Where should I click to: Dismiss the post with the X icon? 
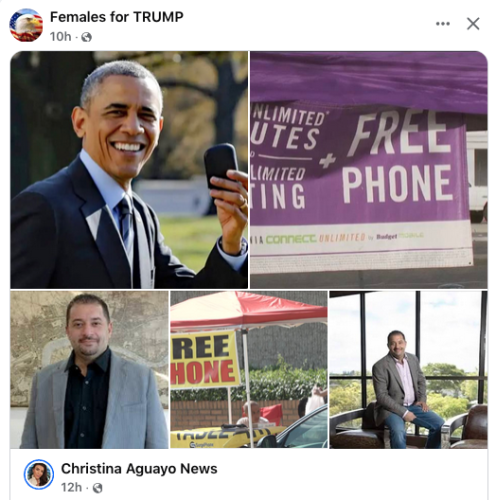click(473, 24)
